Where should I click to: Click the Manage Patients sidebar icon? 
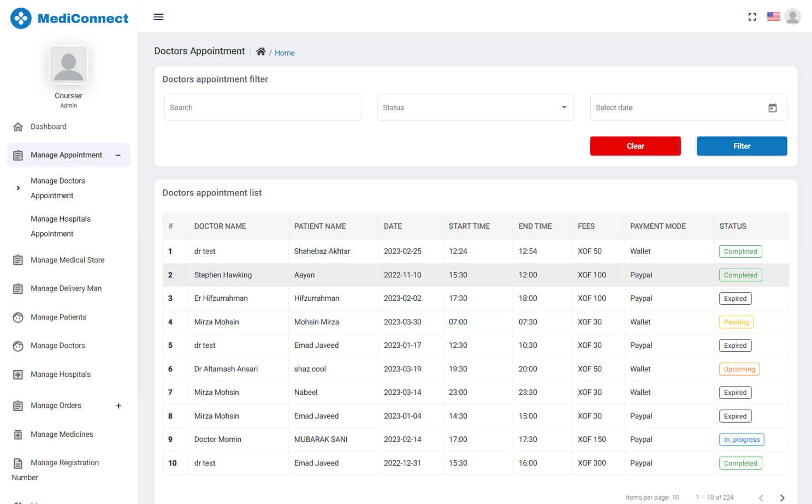(x=18, y=317)
